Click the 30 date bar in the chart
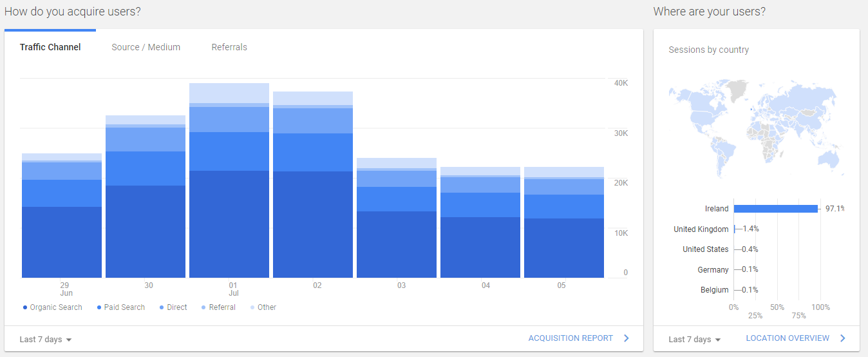Image resolution: width=868 pixels, height=357 pixels. 146,197
